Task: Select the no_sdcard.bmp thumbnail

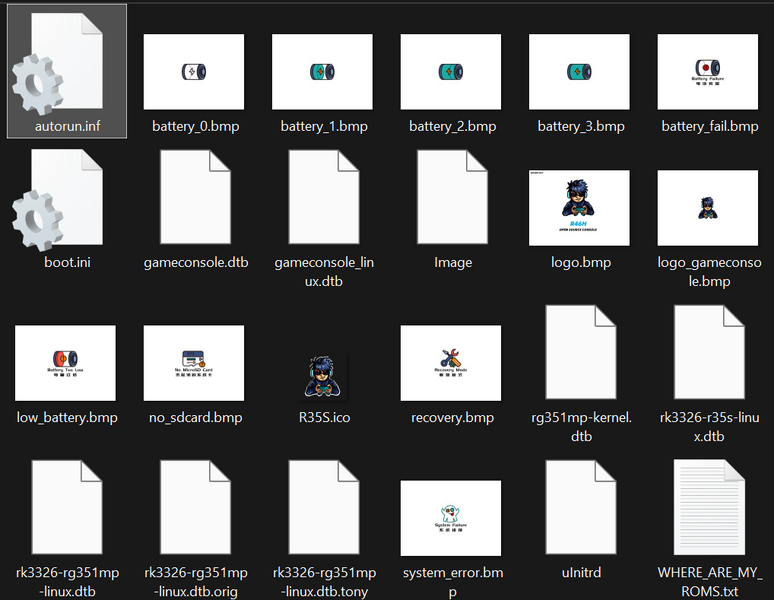Action: [x=194, y=363]
